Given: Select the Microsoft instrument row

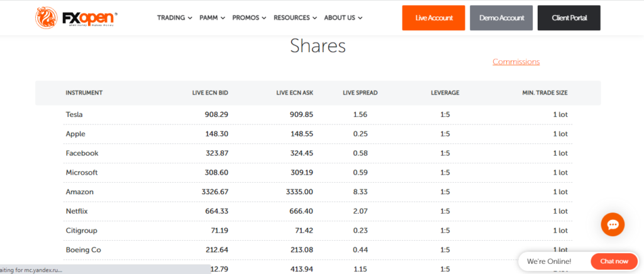Looking at the screenshot, I should click(318, 173).
